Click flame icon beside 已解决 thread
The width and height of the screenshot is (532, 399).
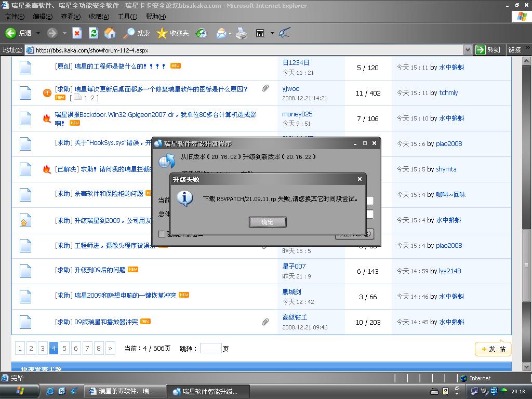click(47, 169)
